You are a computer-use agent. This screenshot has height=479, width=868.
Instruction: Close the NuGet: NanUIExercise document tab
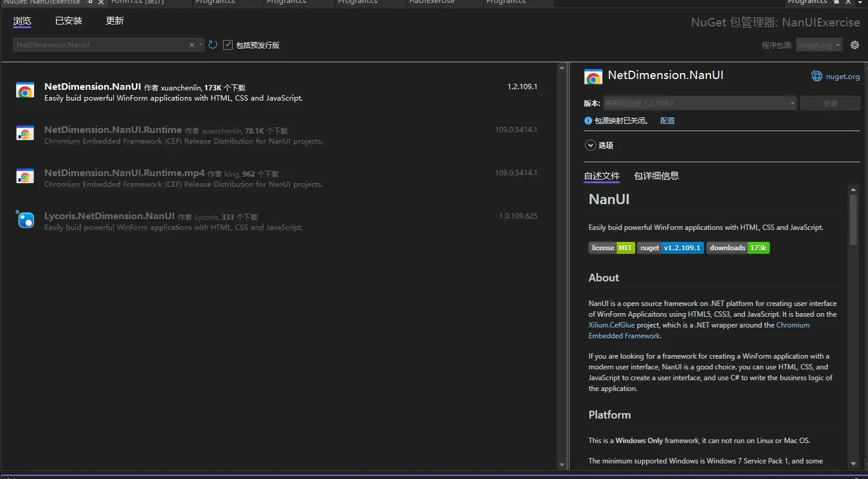[x=101, y=2]
